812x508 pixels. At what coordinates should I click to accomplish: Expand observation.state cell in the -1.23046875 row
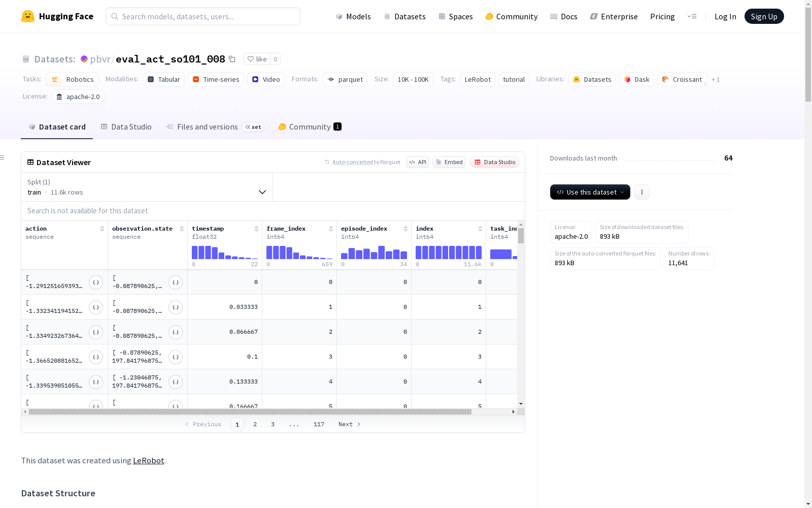click(176, 382)
